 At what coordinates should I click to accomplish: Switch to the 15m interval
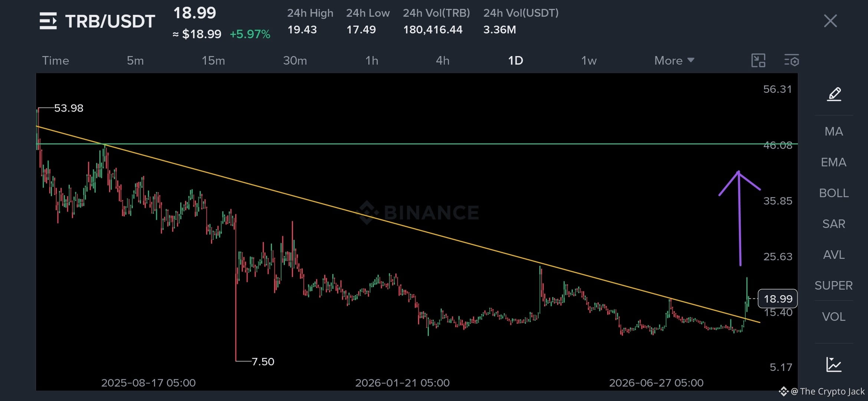(x=213, y=61)
